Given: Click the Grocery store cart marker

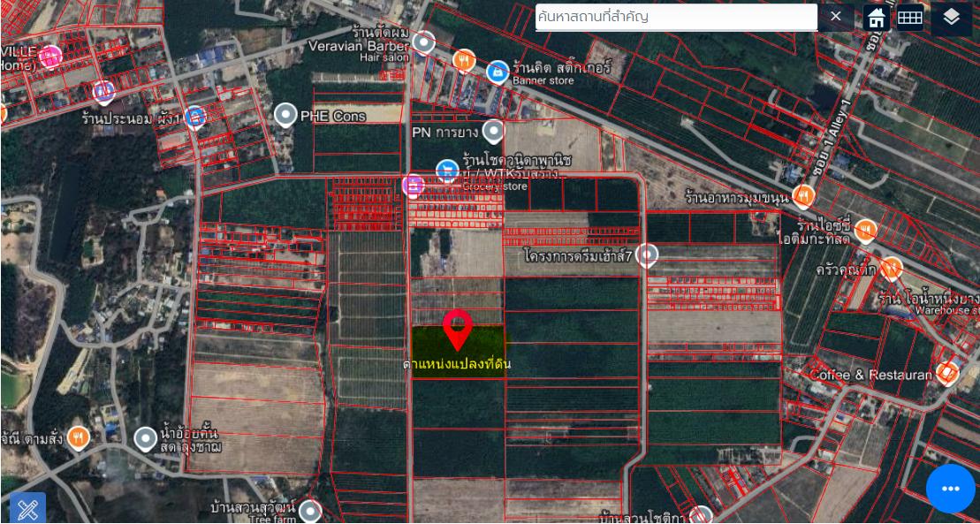Looking at the screenshot, I should (448, 168).
